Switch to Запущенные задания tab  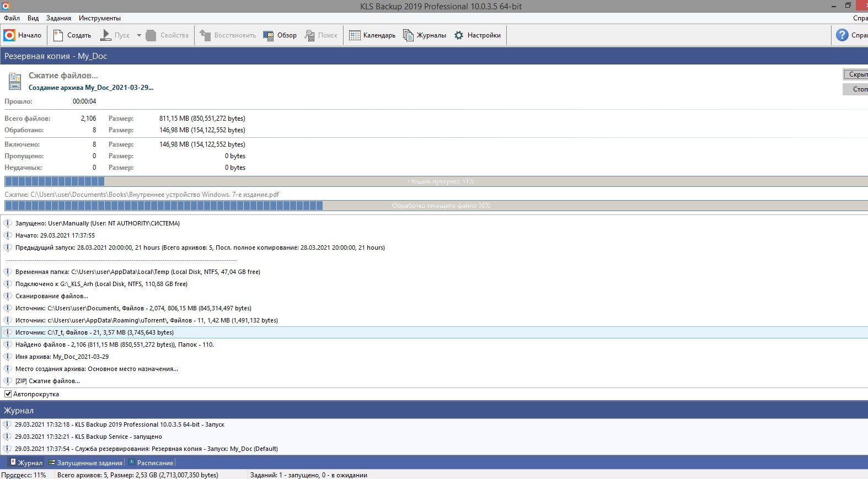pyautogui.click(x=85, y=463)
